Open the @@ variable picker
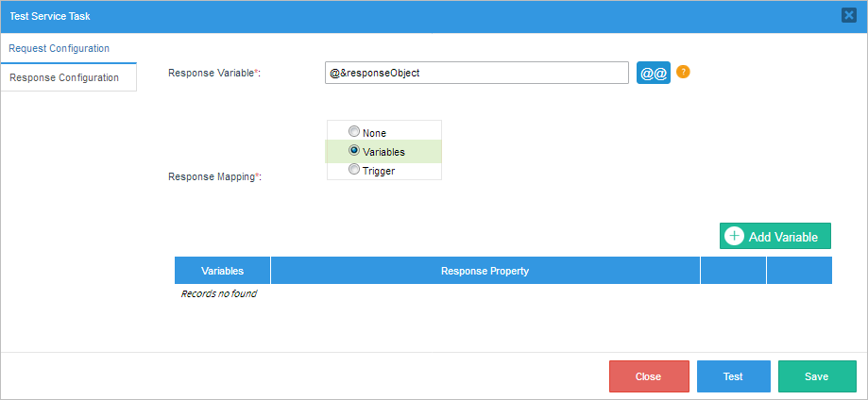Image resolution: width=868 pixels, height=400 pixels. coord(653,73)
